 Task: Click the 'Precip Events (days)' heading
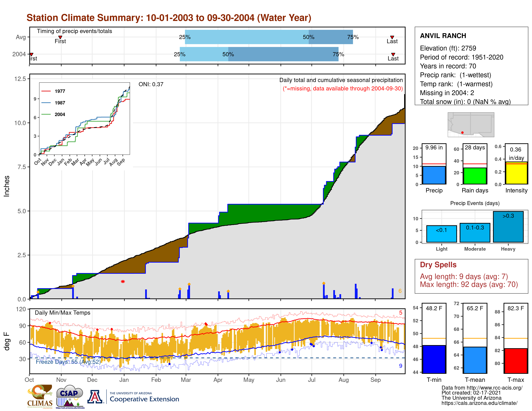475,203
